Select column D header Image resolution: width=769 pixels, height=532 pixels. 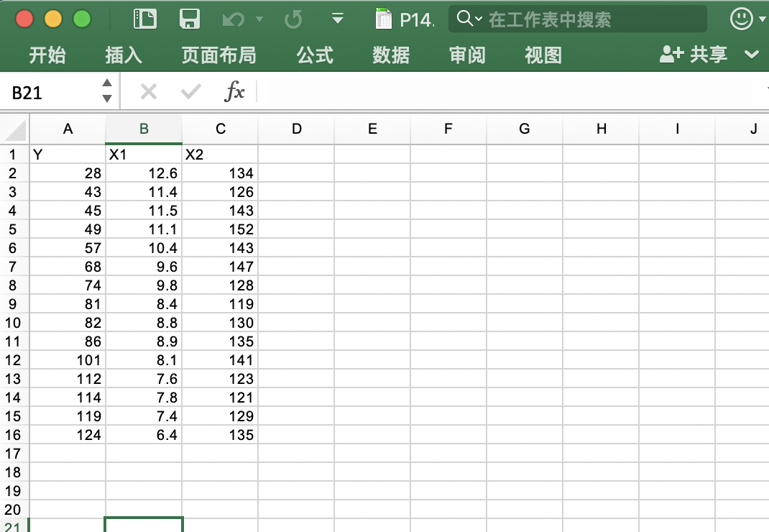click(x=296, y=129)
